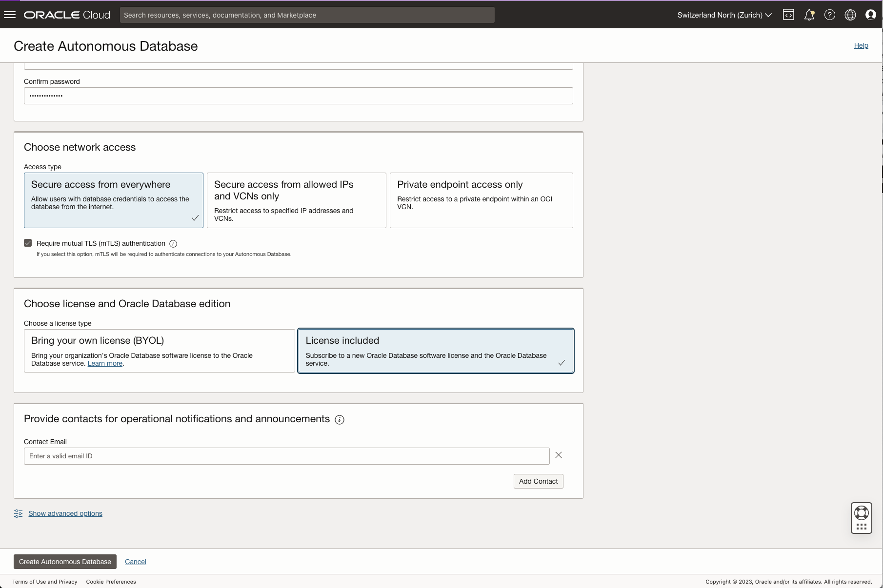Open the notifications bell
The width and height of the screenshot is (883, 588).
point(809,15)
